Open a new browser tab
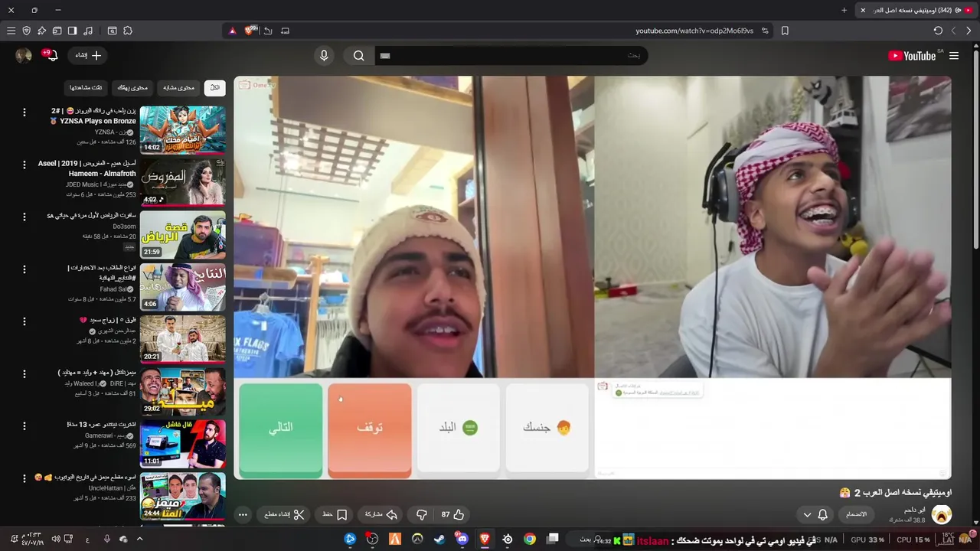Image resolution: width=980 pixels, height=551 pixels. pos(844,10)
